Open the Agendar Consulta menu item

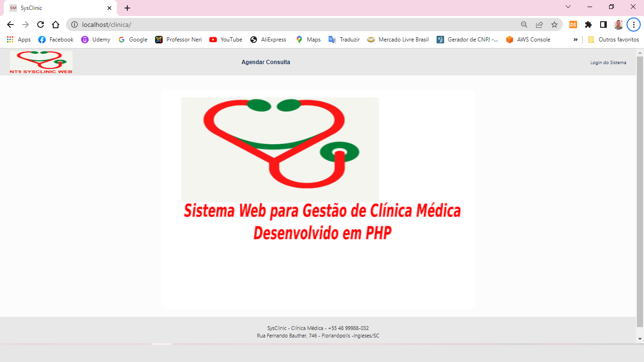coord(265,62)
